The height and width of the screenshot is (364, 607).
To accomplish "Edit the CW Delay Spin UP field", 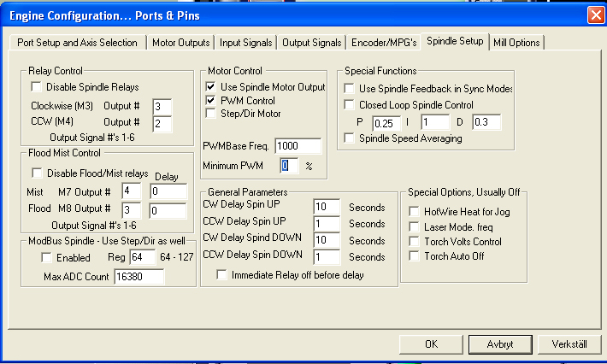I will (x=328, y=207).
